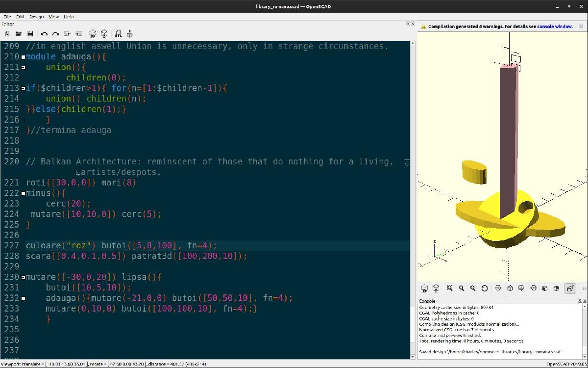
Task: Reset the 3D view orientation
Action: pos(485,289)
